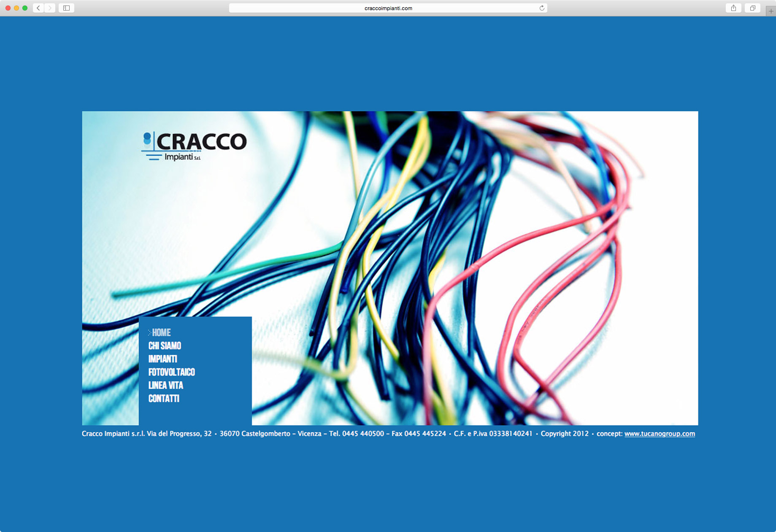
Task: Show the Safari sidebar
Action: (66, 8)
